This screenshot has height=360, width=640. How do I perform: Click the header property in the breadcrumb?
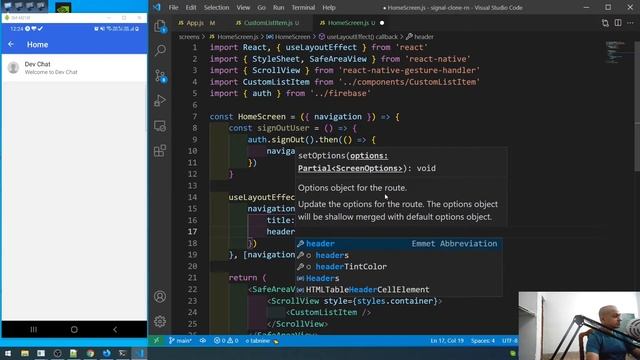click(420, 37)
